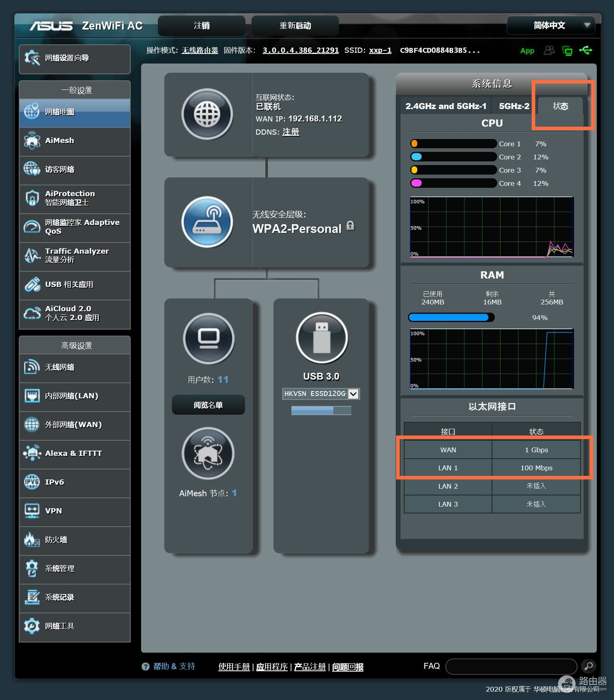Click the green network status header icon
Screen dimensions: 614x700
click(x=567, y=51)
